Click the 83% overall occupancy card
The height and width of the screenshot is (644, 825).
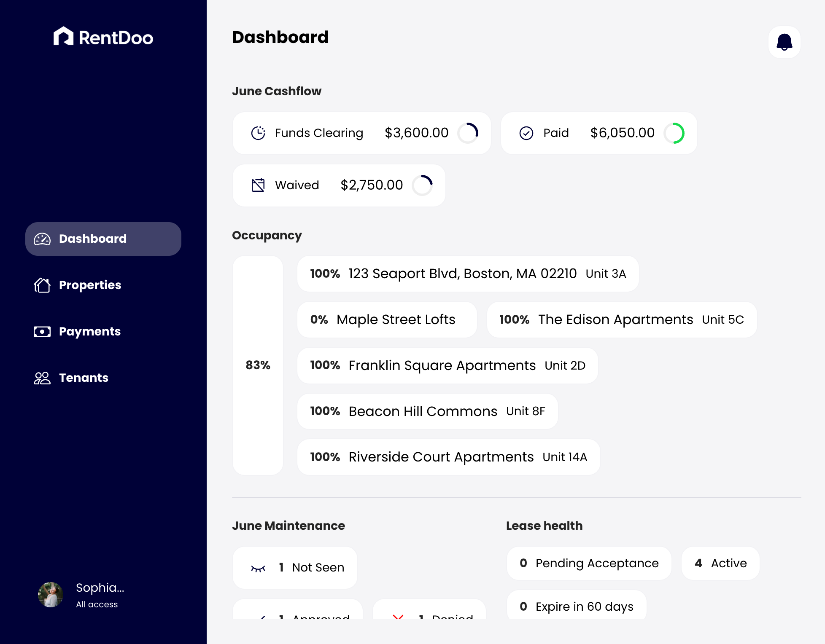258,365
